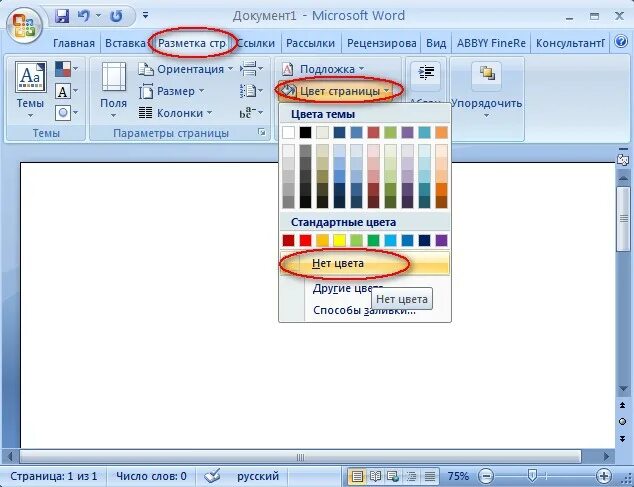Choose Другие цвета menu item
634x487 pixels.
coord(365,288)
